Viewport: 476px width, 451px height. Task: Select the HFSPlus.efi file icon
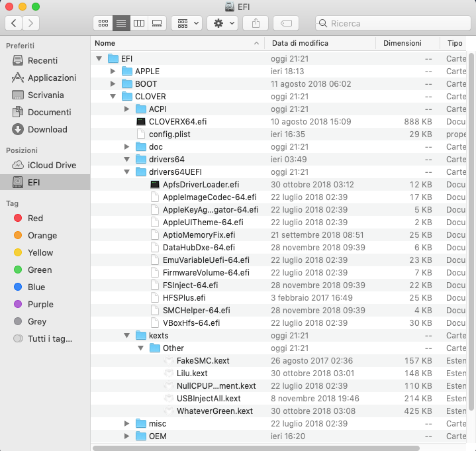tap(155, 297)
